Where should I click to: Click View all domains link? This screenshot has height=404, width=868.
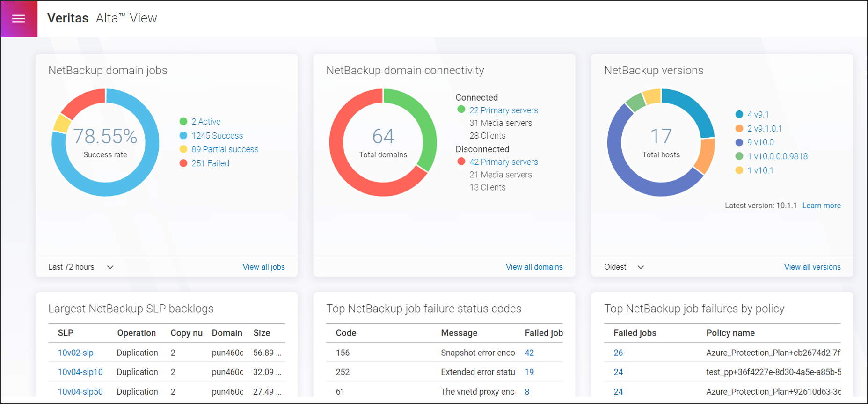(x=534, y=267)
